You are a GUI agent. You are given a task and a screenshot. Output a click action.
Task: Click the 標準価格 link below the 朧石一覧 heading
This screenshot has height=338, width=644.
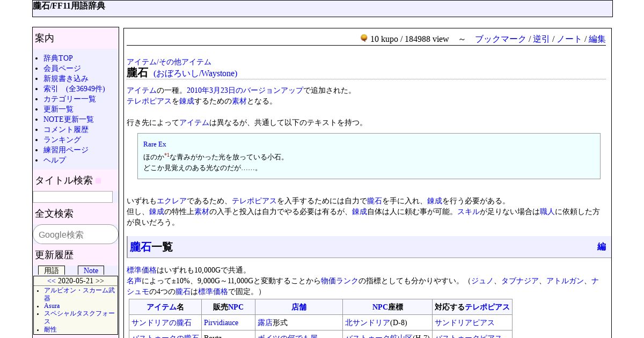142,270
